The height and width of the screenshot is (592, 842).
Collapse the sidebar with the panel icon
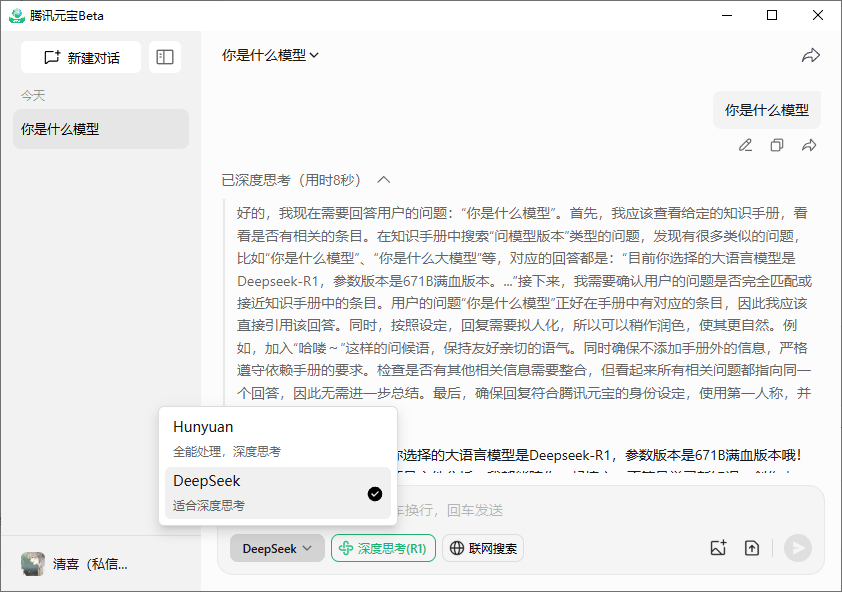[164, 57]
